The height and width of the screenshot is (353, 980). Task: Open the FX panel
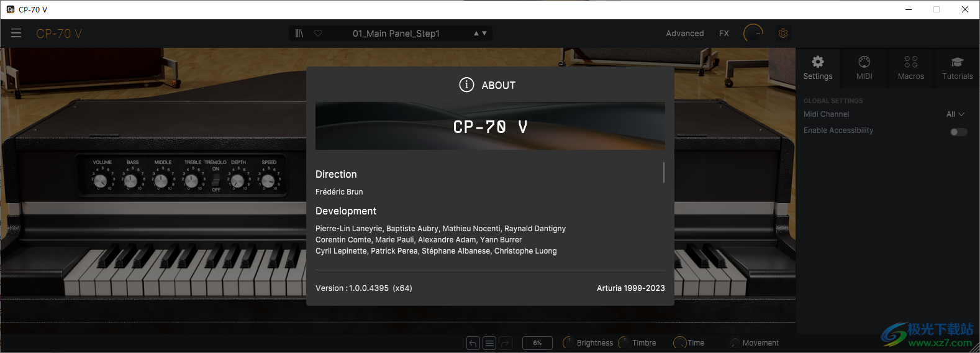(x=724, y=34)
